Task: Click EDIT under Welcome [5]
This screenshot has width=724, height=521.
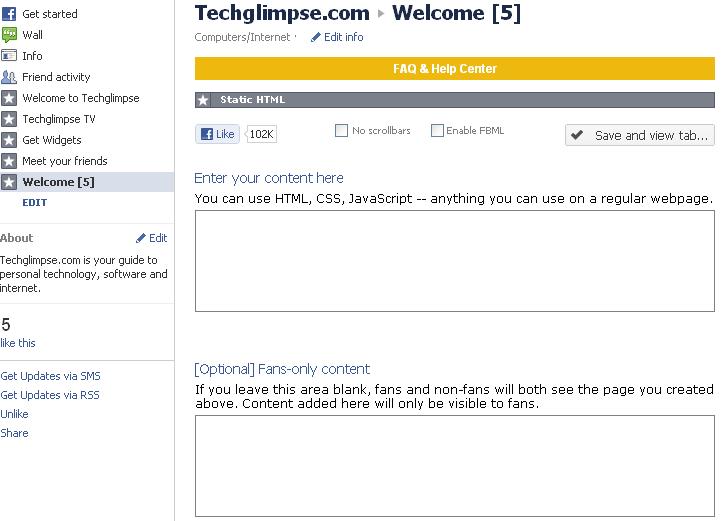Action: (35, 202)
